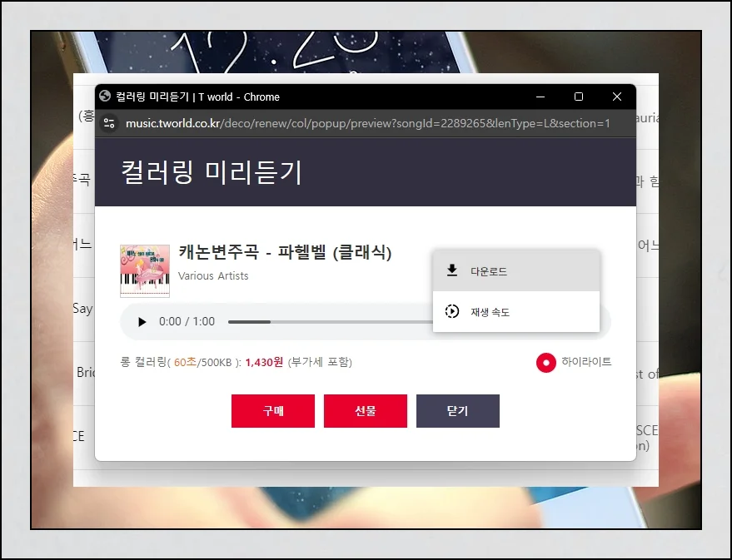
Task: Click the download arrow icon
Action: pos(452,270)
